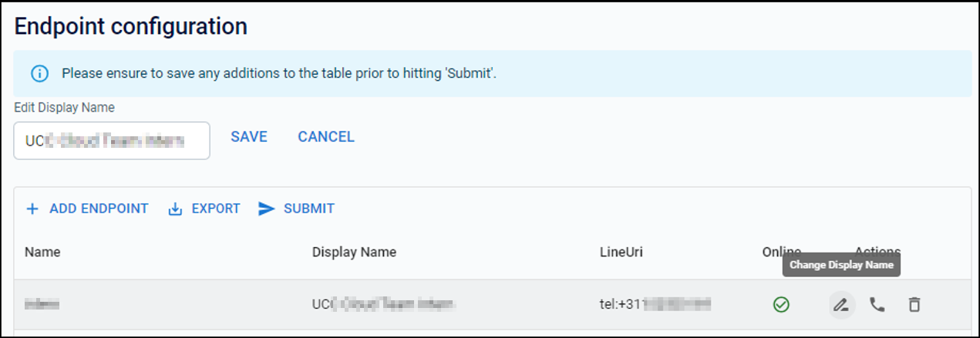Image resolution: width=980 pixels, height=338 pixels.
Task: Click the info icon in the blue banner
Action: pos(39,74)
